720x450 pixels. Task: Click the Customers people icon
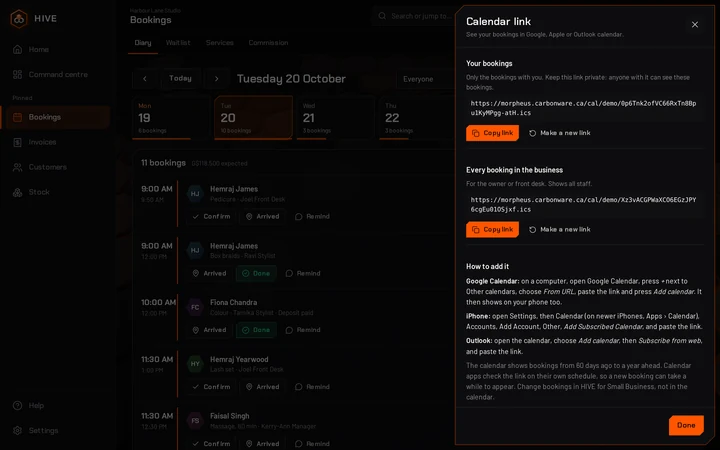[17, 167]
